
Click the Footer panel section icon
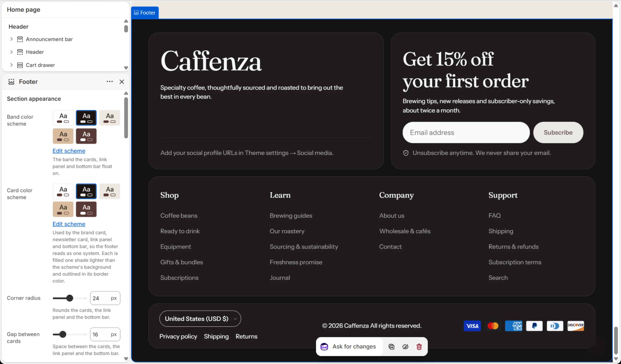pos(11,82)
